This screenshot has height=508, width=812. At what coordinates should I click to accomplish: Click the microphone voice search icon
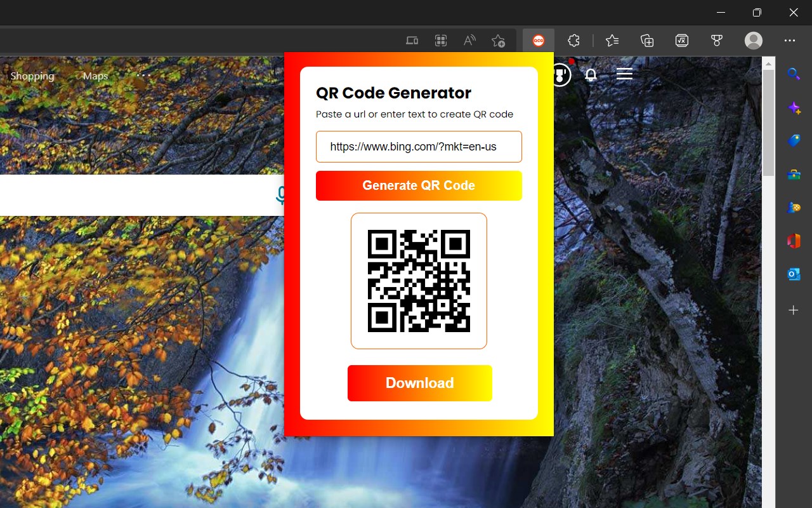pos(280,195)
